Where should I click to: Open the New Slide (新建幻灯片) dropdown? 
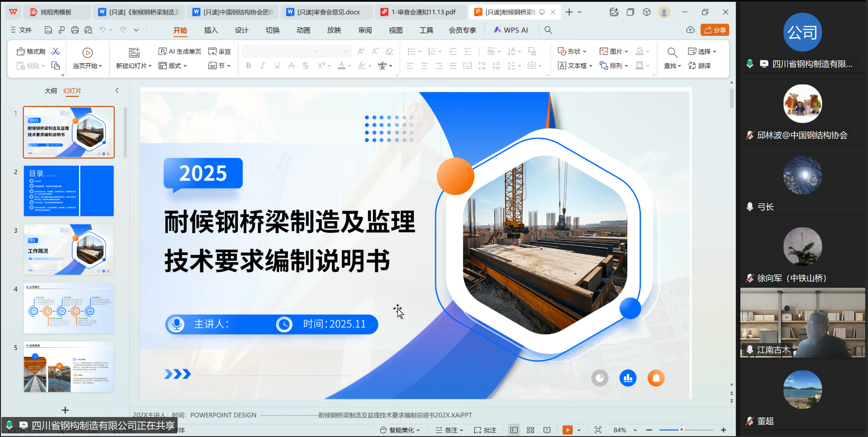coord(134,66)
